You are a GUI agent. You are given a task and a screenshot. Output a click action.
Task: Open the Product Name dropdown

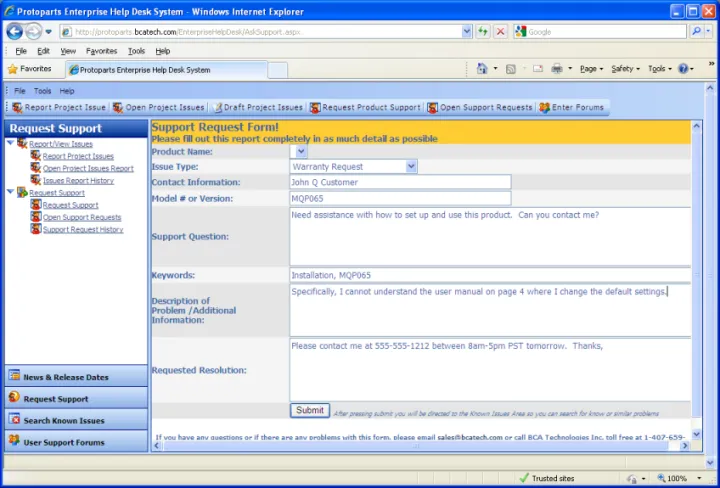click(302, 152)
